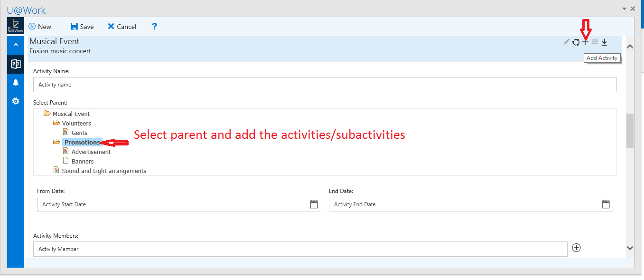Click the Activity name text field

325,85
